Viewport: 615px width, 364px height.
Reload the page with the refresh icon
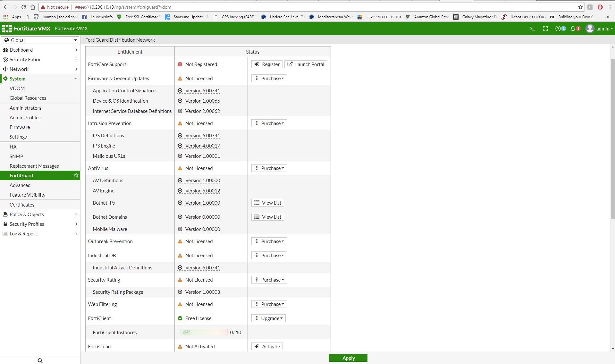pyautogui.click(x=23, y=7)
